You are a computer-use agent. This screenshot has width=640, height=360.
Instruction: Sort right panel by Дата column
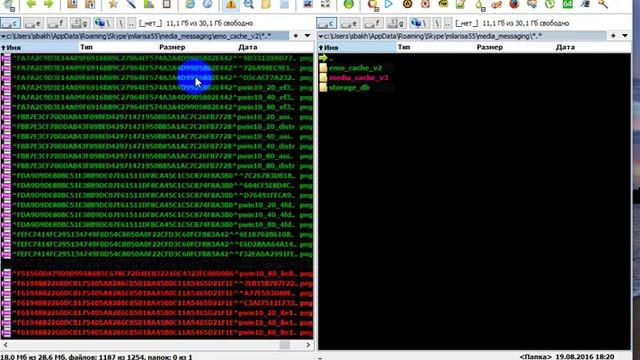pos(593,47)
